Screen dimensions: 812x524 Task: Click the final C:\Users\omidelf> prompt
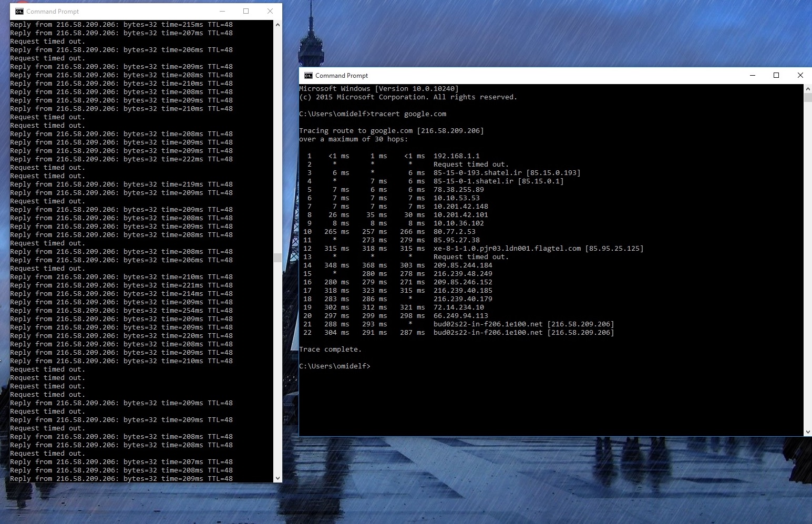coord(335,366)
